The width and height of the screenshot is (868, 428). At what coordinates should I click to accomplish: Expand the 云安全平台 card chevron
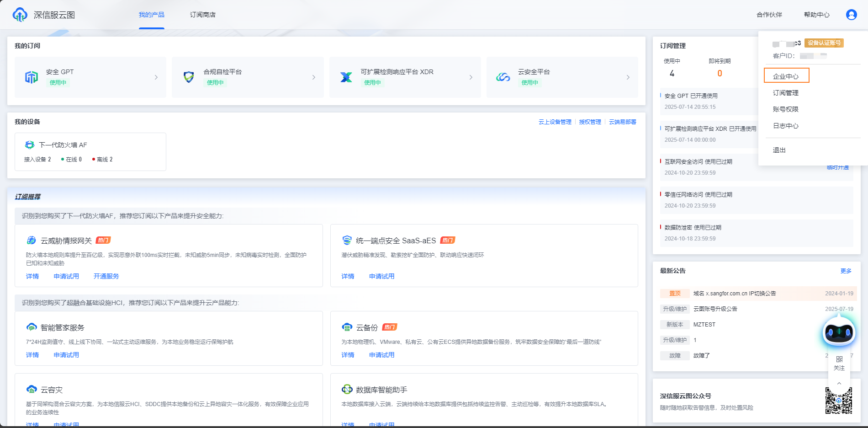click(x=628, y=77)
